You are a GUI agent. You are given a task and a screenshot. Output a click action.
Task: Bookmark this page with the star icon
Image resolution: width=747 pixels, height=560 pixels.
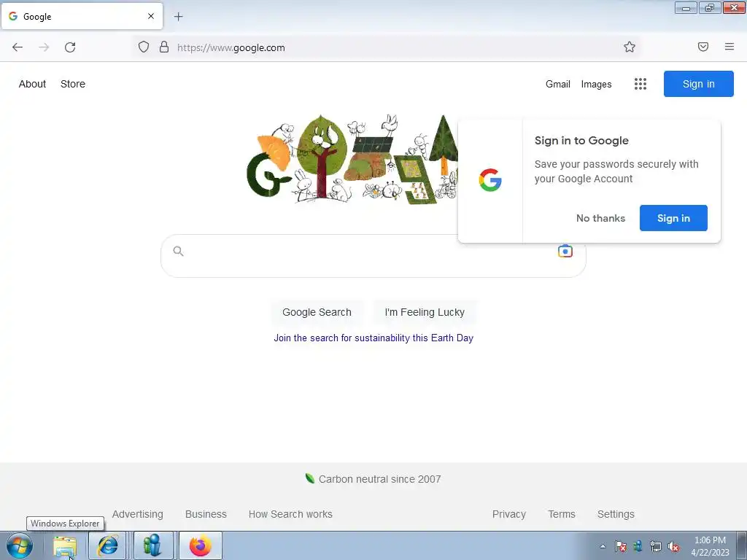[x=630, y=47]
